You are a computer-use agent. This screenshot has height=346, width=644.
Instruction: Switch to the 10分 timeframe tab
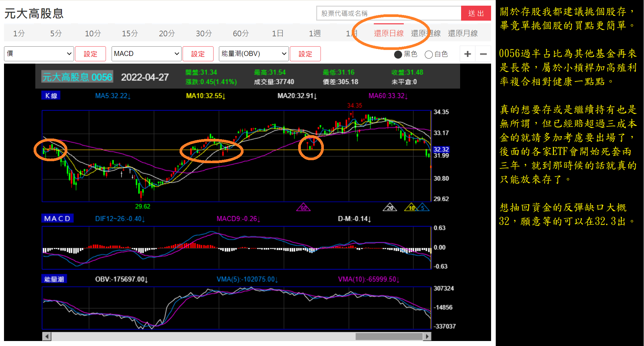click(93, 33)
